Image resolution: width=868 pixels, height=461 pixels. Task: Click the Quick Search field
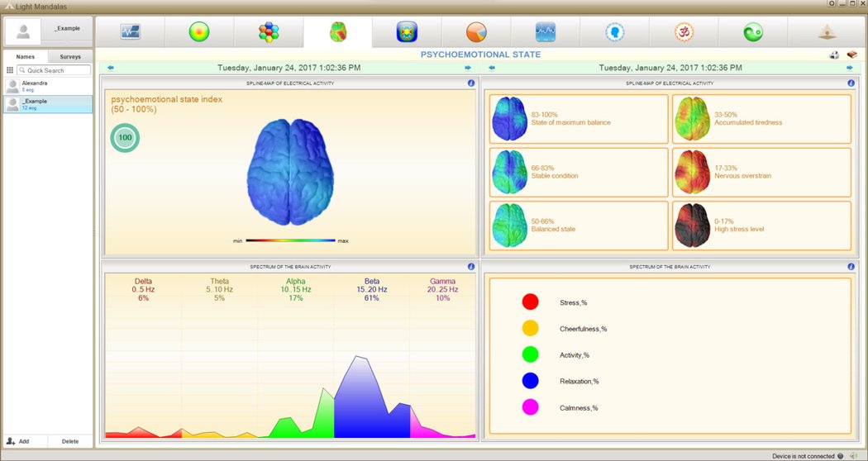(55, 71)
